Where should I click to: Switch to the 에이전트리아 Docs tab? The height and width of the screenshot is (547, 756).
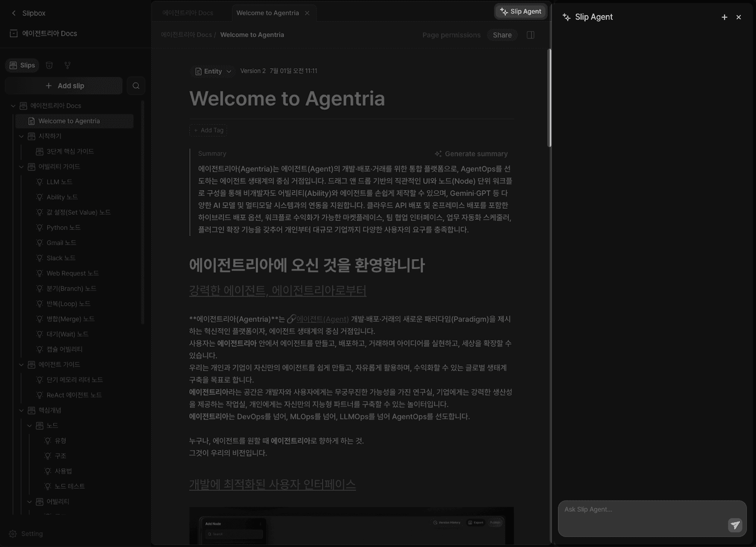(x=188, y=13)
